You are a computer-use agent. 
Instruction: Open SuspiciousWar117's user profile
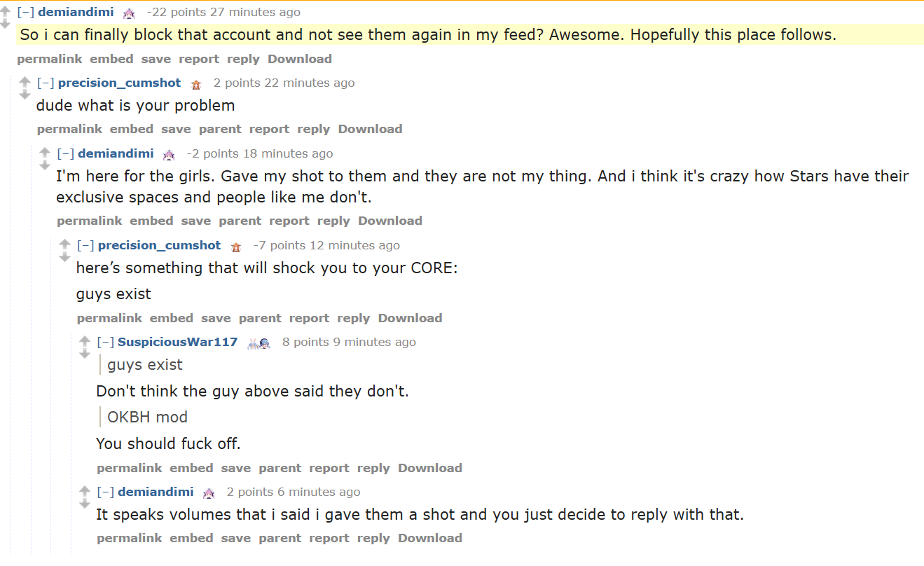click(177, 342)
